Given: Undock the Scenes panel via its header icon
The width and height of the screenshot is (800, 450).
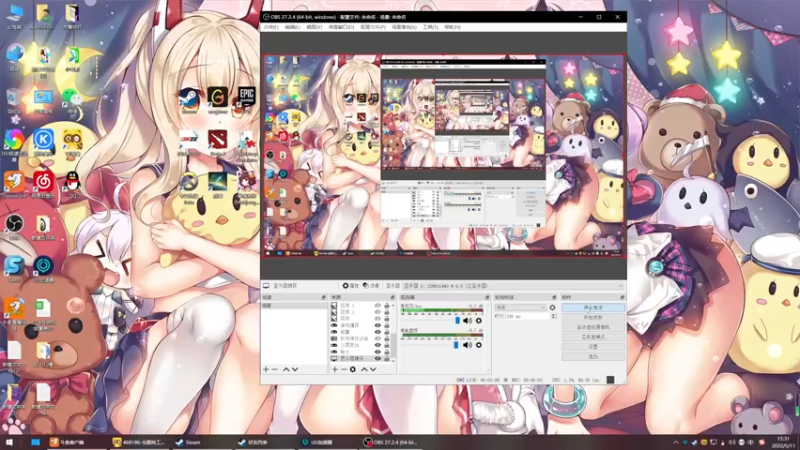Looking at the screenshot, I should click(323, 297).
